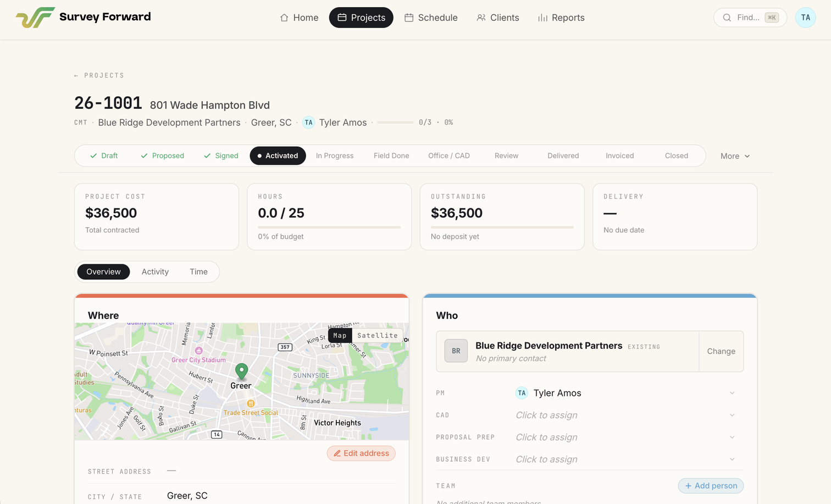Set stage to Closed
The image size is (831, 504).
677,156
